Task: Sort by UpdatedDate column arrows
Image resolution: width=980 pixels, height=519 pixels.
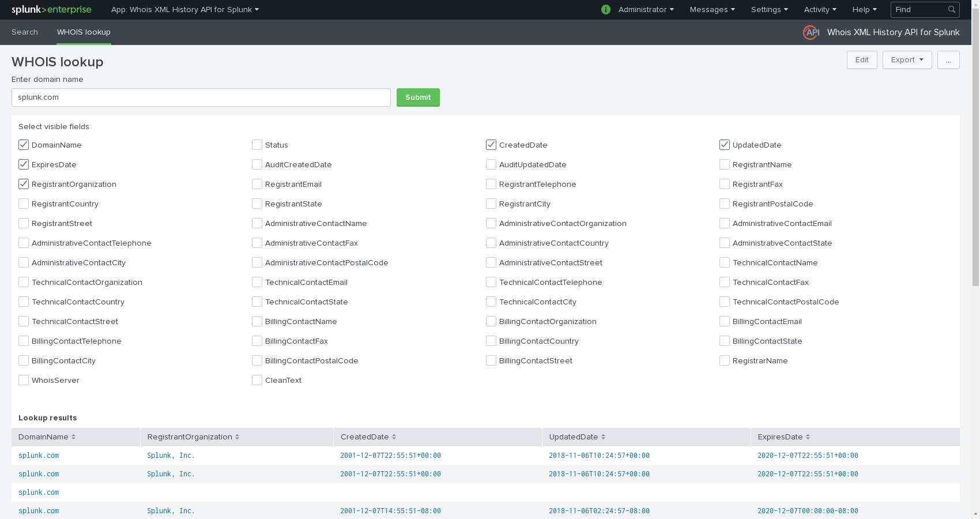Action: click(x=603, y=437)
